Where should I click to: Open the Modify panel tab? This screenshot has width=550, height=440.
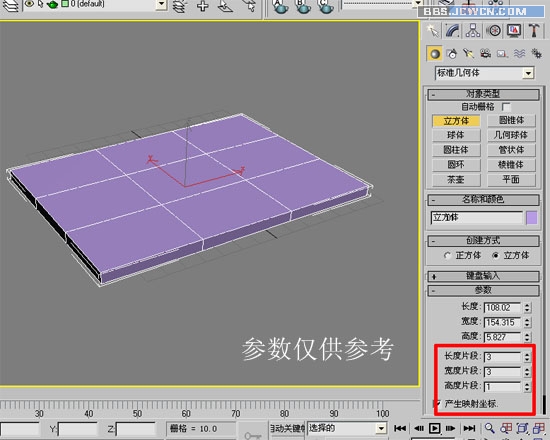[453, 31]
